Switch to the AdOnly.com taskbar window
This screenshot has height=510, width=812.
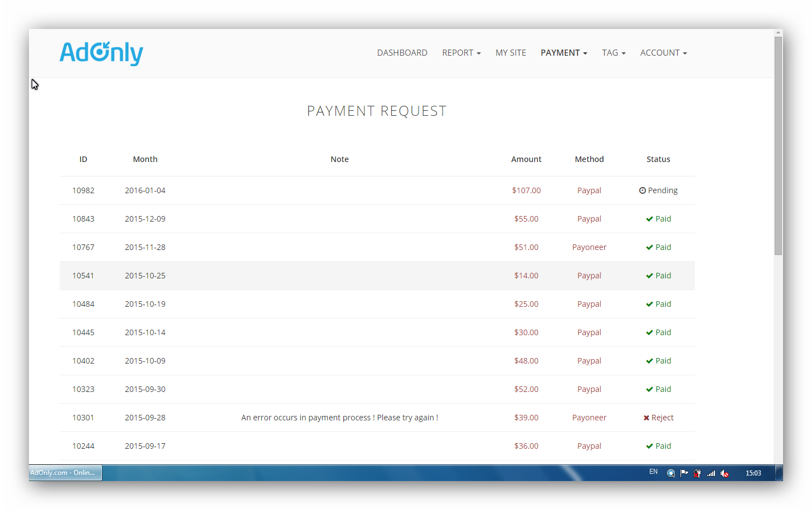pos(65,473)
